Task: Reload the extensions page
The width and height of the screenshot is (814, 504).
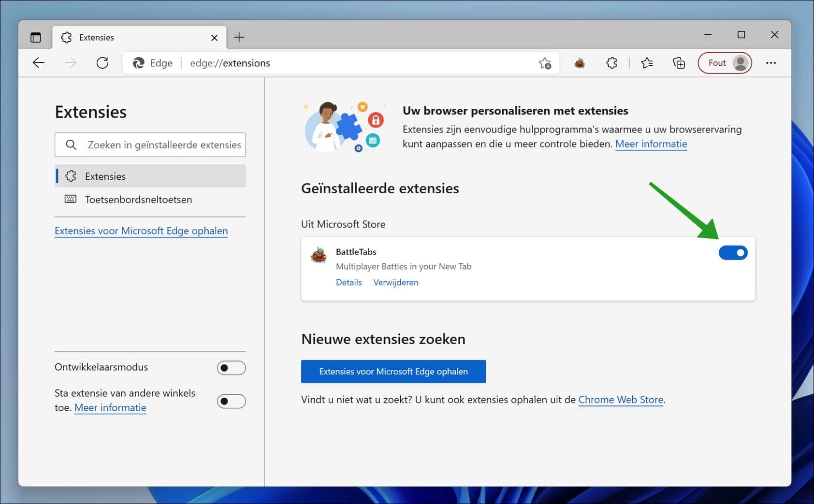Action: pos(102,63)
